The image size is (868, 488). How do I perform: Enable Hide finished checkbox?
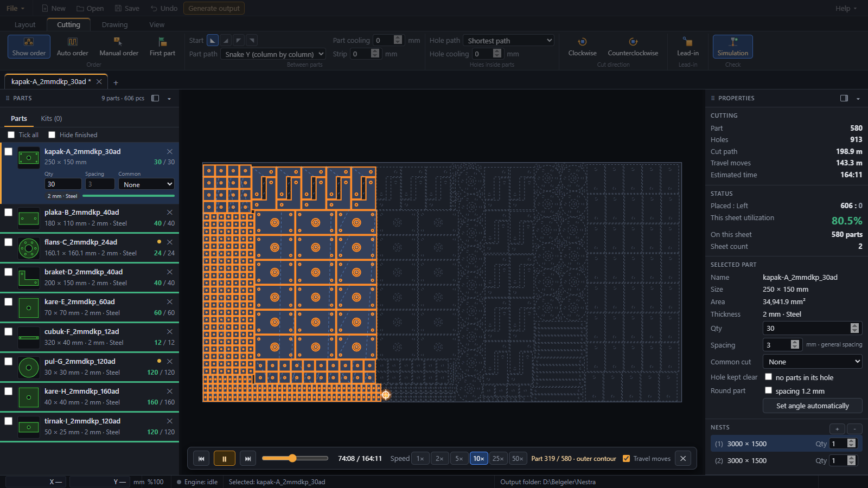pos(52,135)
